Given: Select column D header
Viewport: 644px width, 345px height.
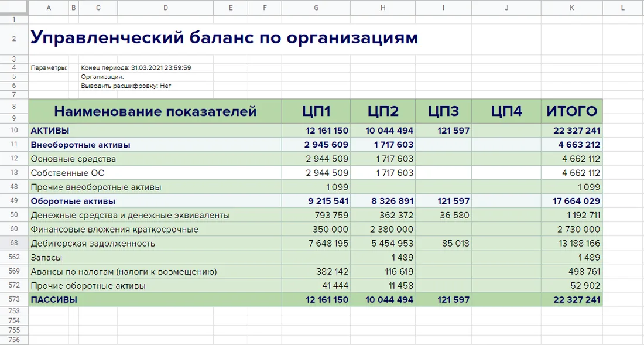Looking at the screenshot, I should 166,8.
